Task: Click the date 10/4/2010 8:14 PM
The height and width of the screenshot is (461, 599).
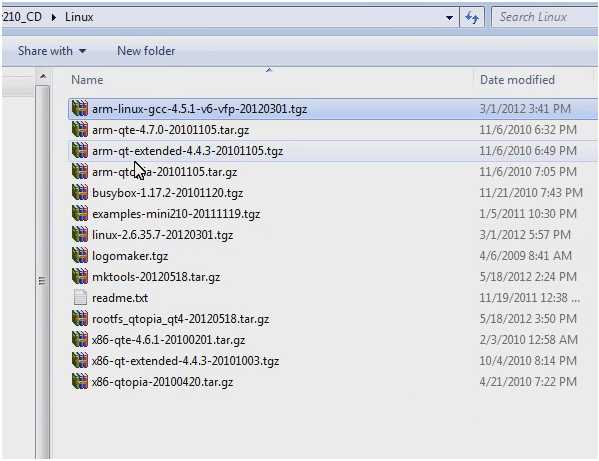Action: click(528, 361)
